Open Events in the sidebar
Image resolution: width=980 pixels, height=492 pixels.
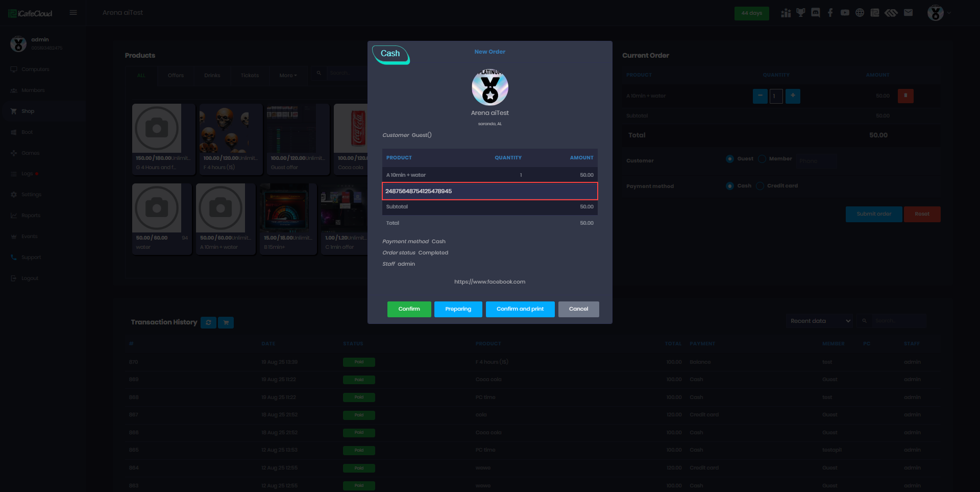tap(29, 237)
